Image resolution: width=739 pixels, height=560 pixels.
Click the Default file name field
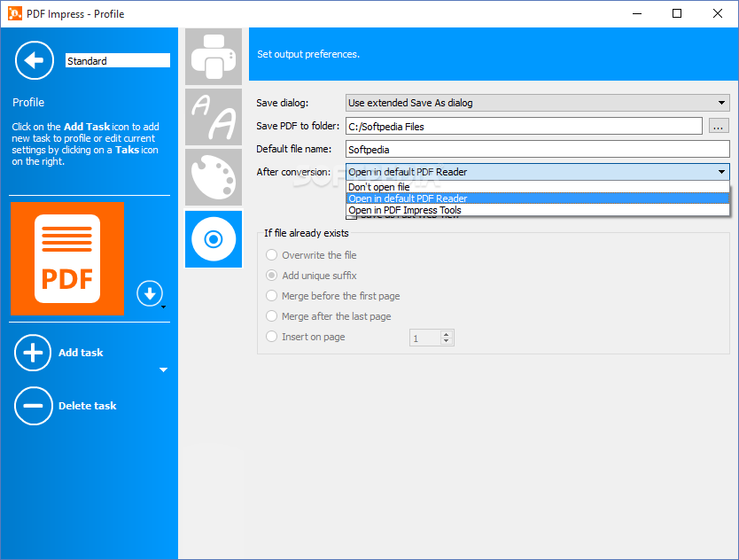[x=537, y=150]
